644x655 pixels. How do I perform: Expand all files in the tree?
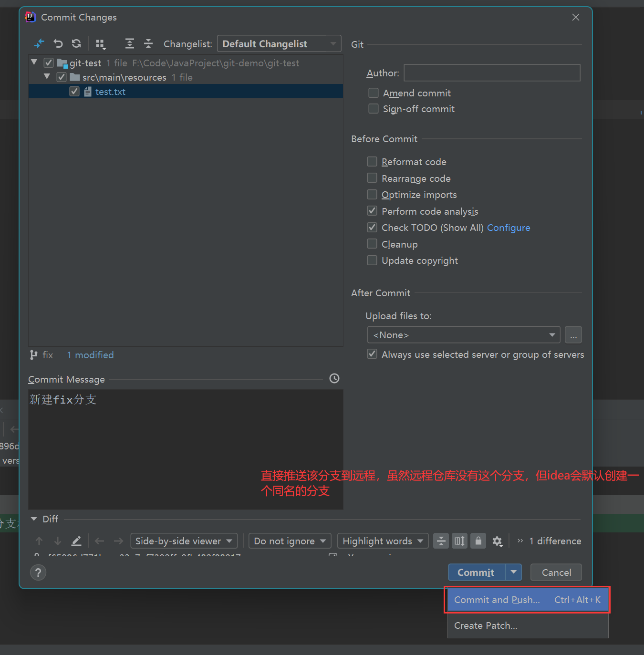129,43
